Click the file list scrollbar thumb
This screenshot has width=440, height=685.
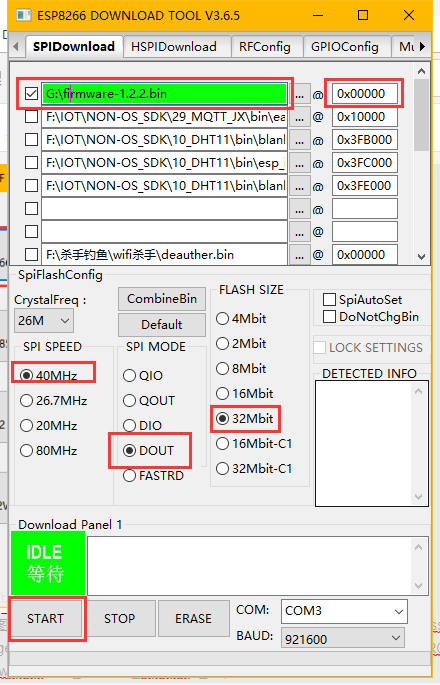coord(421,114)
